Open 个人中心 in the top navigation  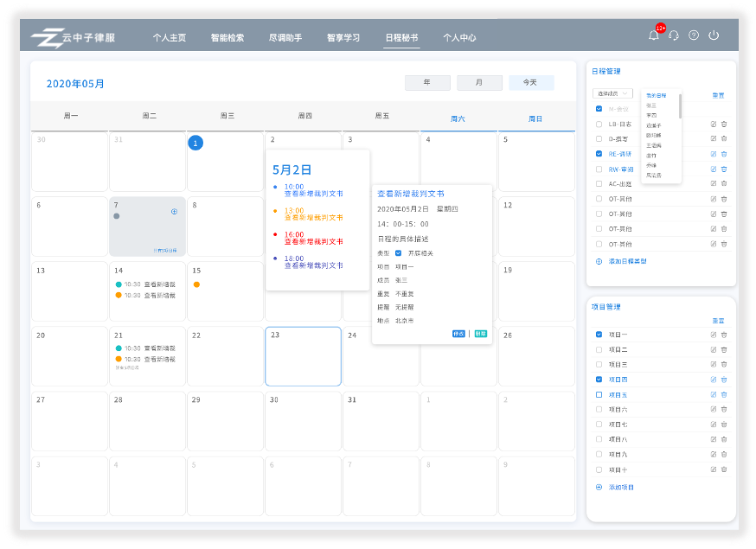(459, 37)
